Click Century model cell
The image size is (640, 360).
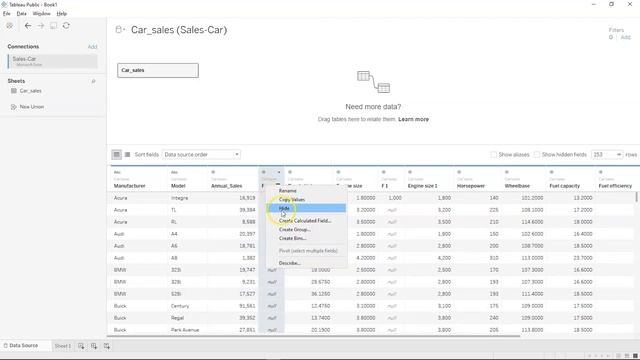(180, 306)
